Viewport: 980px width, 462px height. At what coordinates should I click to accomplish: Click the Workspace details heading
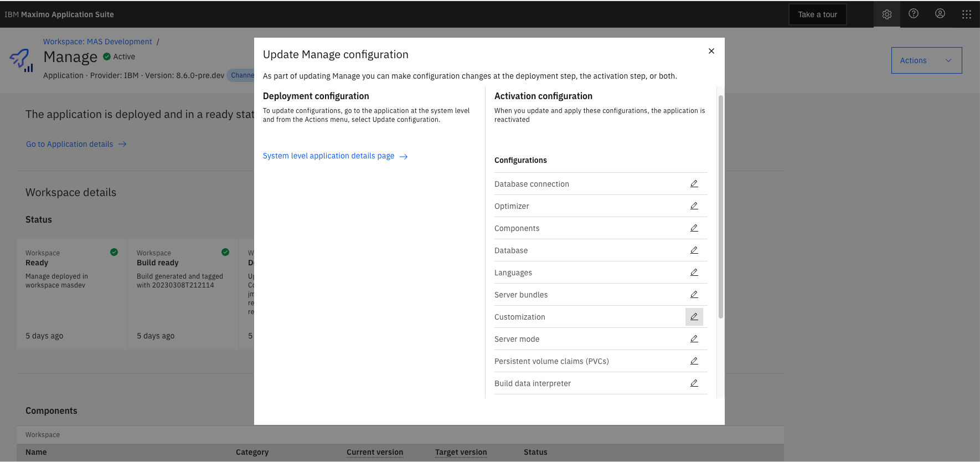pos(71,192)
